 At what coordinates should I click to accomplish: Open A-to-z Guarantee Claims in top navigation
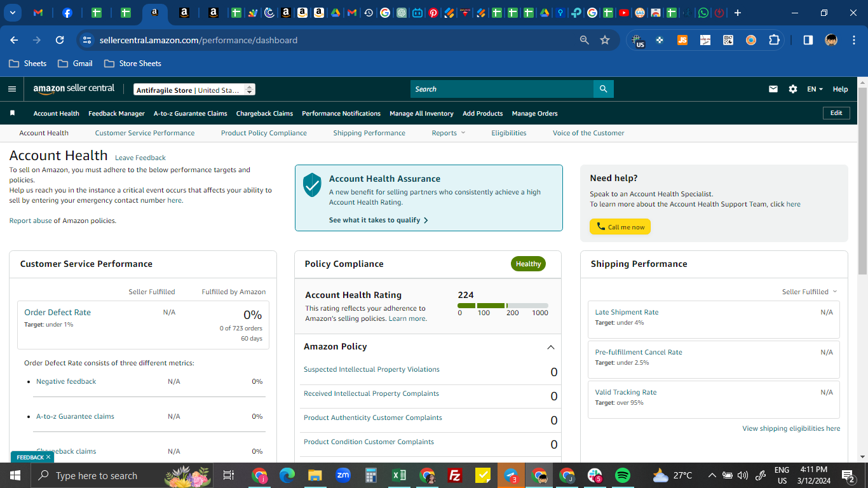pos(191,113)
